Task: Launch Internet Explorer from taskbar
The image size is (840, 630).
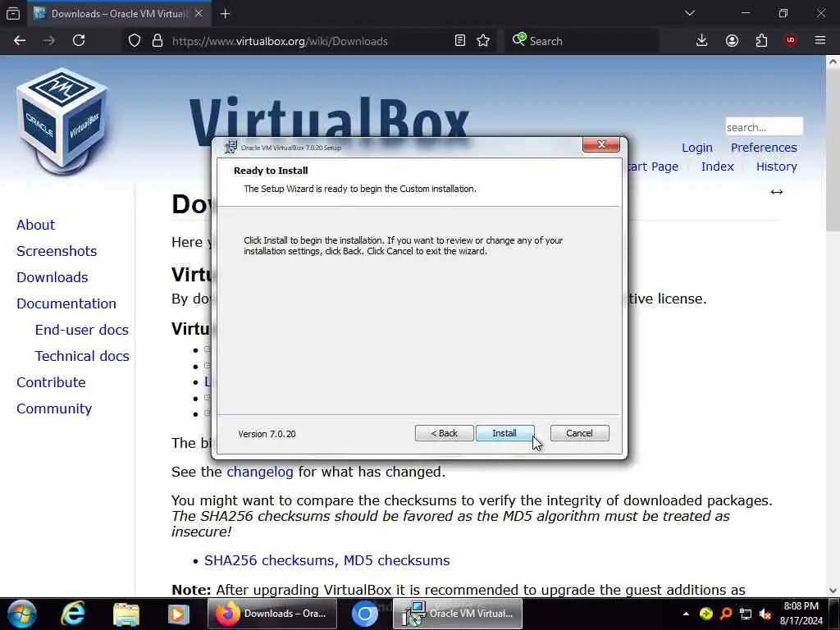Action: pos(73,614)
